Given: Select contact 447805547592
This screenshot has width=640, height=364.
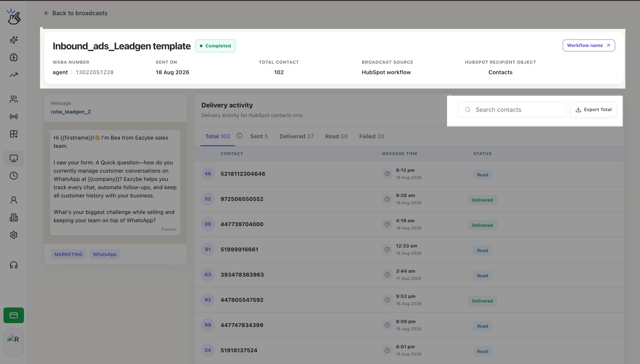Looking at the screenshot, I should (x=242, y=300).
